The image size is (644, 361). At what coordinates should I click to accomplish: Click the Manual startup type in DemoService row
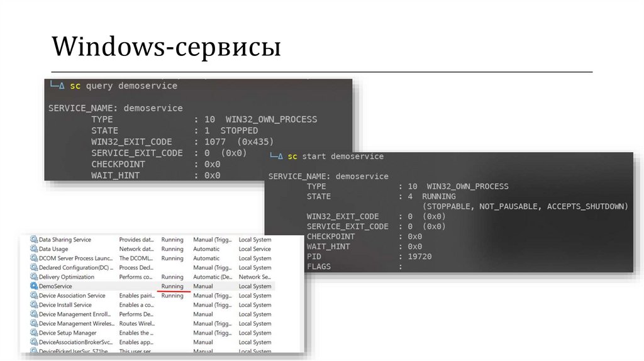pos(203,286)
